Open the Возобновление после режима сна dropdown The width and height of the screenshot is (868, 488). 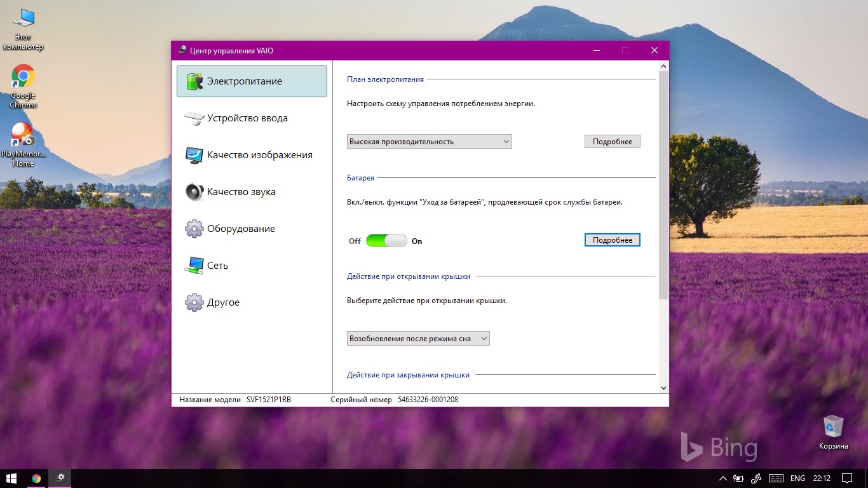pos(418,339)
